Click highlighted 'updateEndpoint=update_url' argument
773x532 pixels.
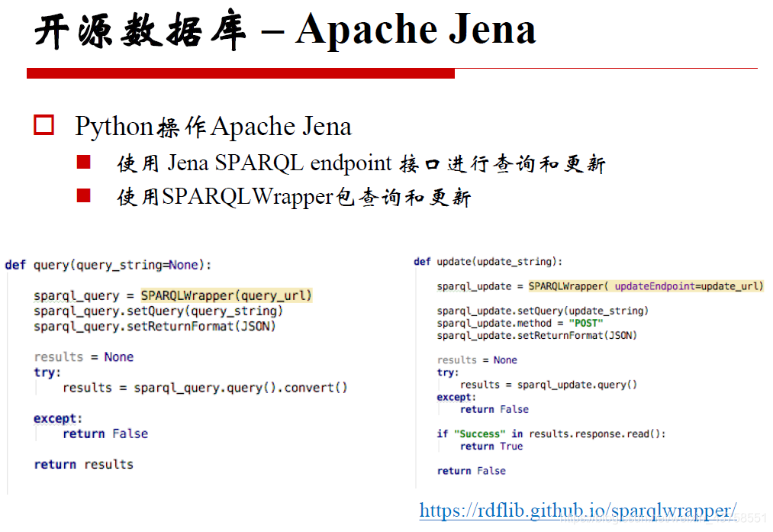coord(689,286)
